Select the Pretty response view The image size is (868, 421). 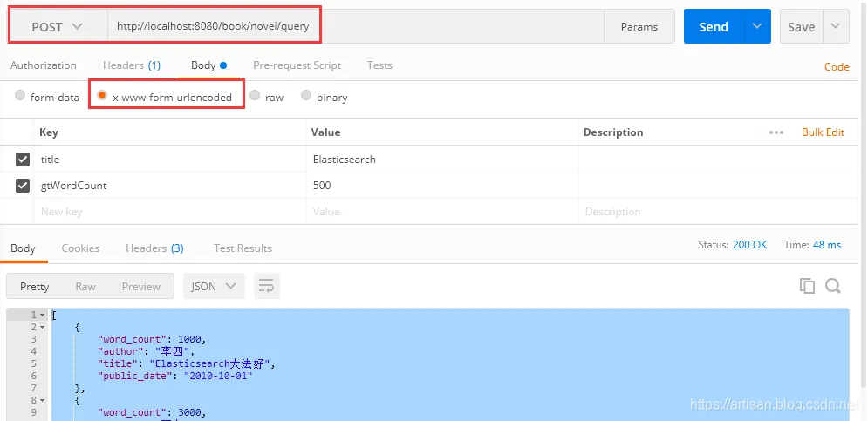[34, 286]
